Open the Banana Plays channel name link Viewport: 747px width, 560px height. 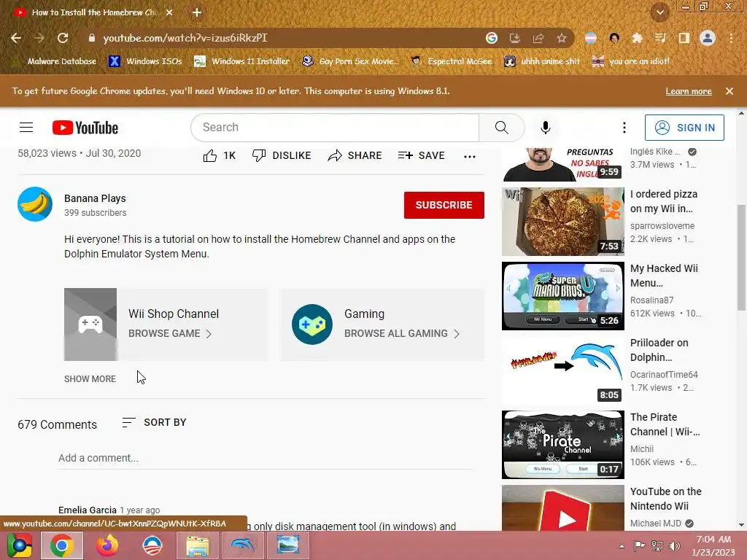[x=96, y=198]
